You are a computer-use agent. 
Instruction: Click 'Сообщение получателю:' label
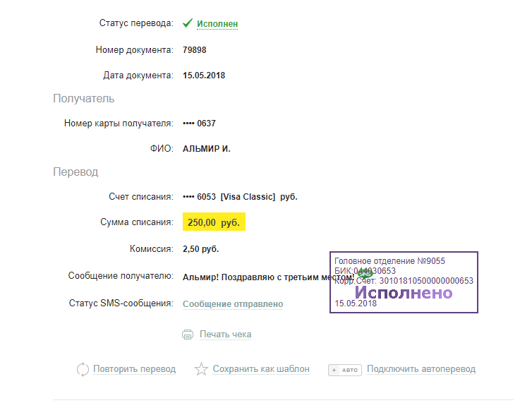[x=121, y=276]
